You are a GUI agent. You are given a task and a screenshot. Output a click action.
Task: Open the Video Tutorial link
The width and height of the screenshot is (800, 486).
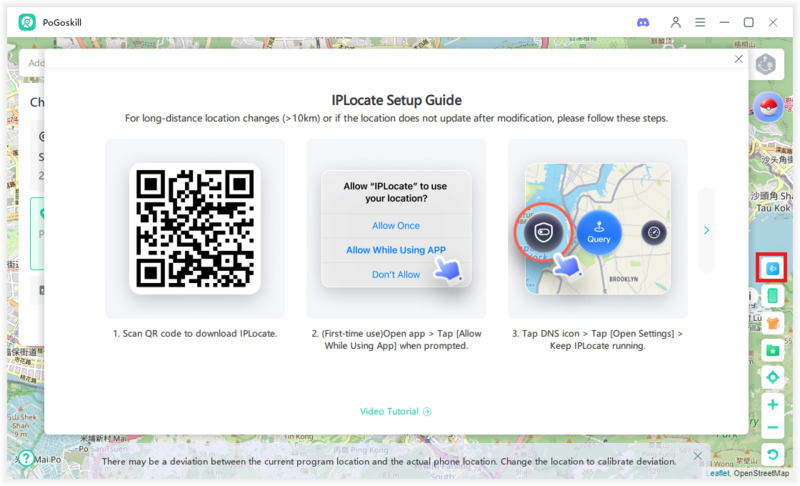(395, 412)
